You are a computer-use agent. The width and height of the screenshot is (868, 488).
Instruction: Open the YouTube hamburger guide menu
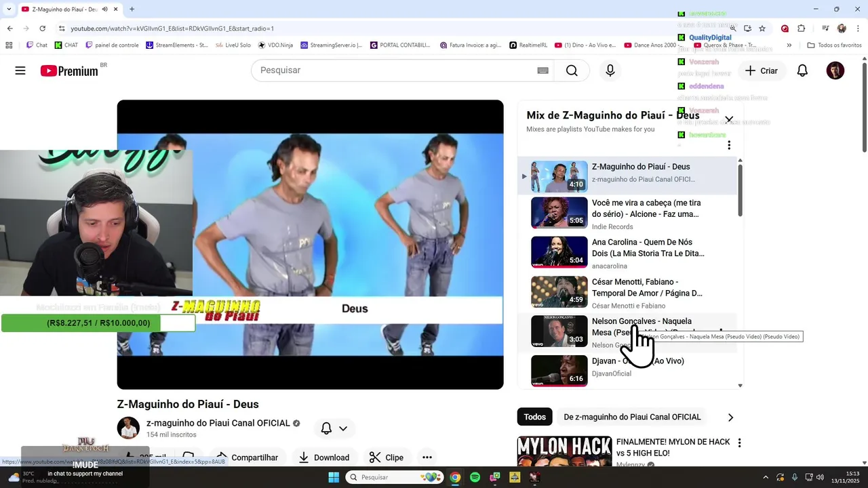coord(20,70)
